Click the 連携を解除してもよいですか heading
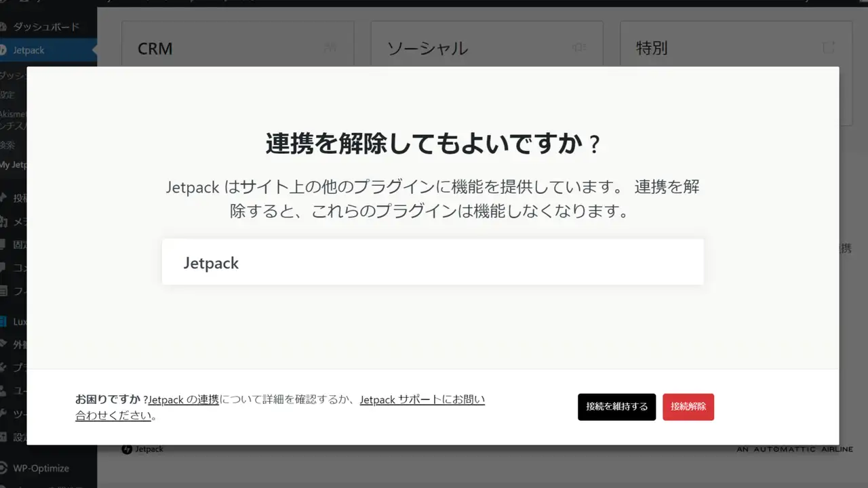 (433, 144)
